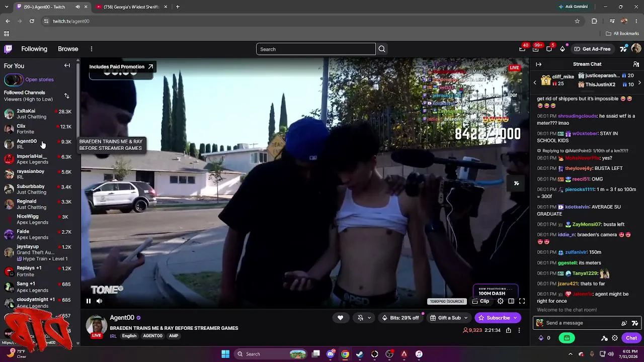
Task: Toggle theatre mode
Action: click(511, 301)
